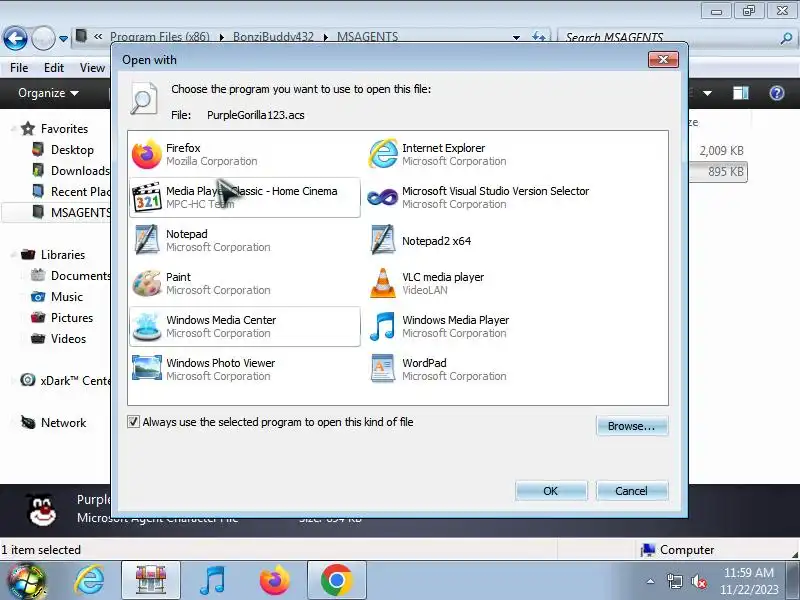Screen dimensions: 800x600
Task: Open Documents library
Action: coord(80,276)
